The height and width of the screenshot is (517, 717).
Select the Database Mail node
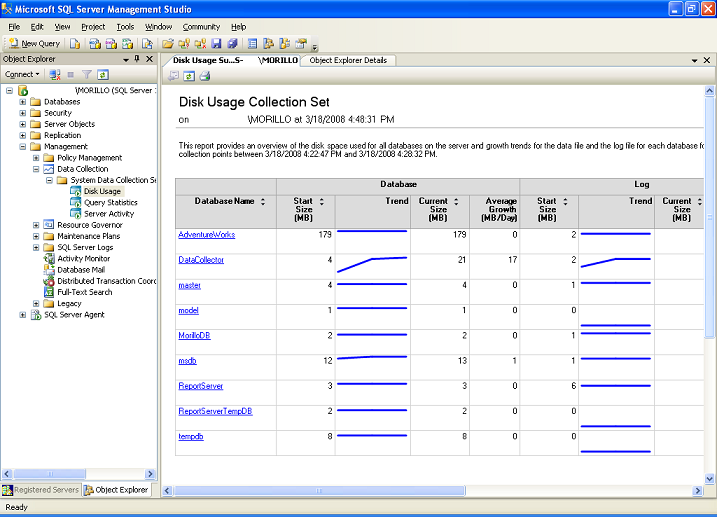81,270
